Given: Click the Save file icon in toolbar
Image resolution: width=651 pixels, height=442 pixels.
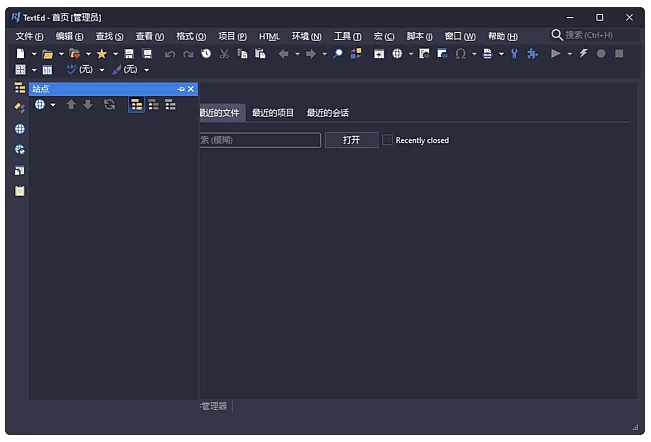Looking at the screenshot, I should (x=129, y=54).
